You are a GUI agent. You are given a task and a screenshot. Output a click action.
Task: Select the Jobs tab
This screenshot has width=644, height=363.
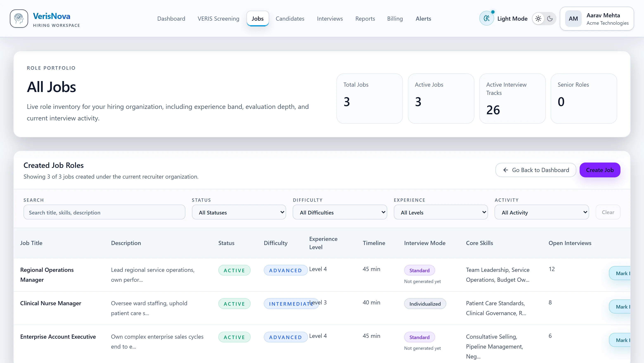(x=258, y=19)
